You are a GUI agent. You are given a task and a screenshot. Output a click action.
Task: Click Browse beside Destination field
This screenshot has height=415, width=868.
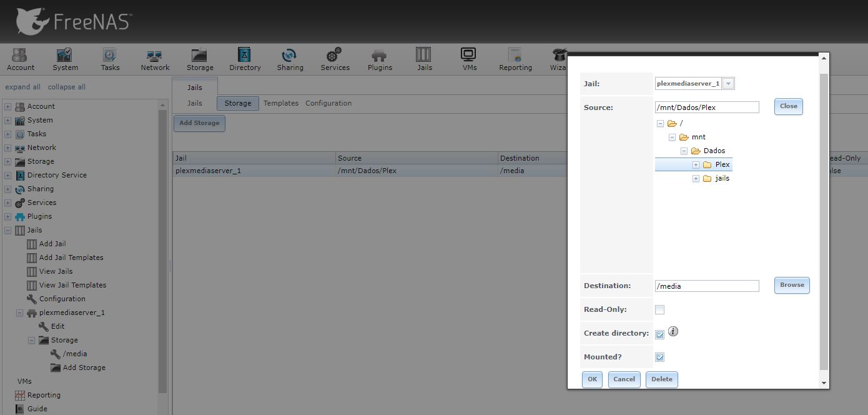792,285
